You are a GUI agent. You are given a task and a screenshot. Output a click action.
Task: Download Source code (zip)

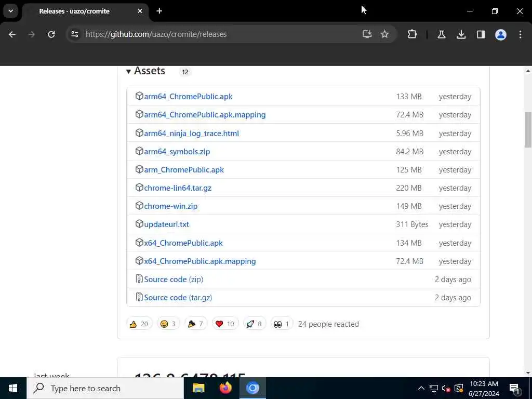(x=174, y=279)
